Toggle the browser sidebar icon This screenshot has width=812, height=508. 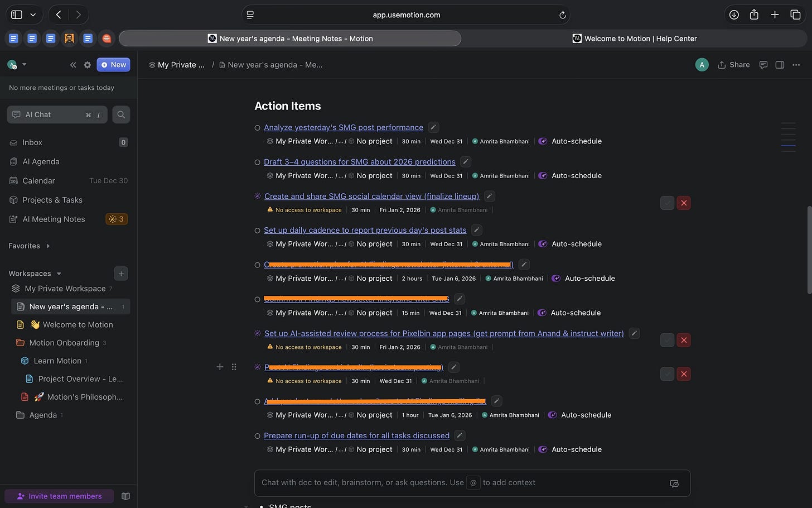pos(17,15)
